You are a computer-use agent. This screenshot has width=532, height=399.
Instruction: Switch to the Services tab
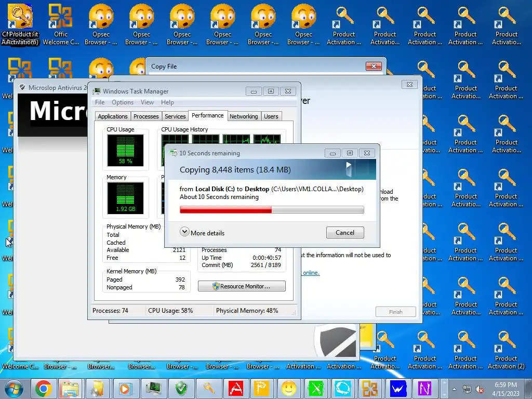coord(175,116)
